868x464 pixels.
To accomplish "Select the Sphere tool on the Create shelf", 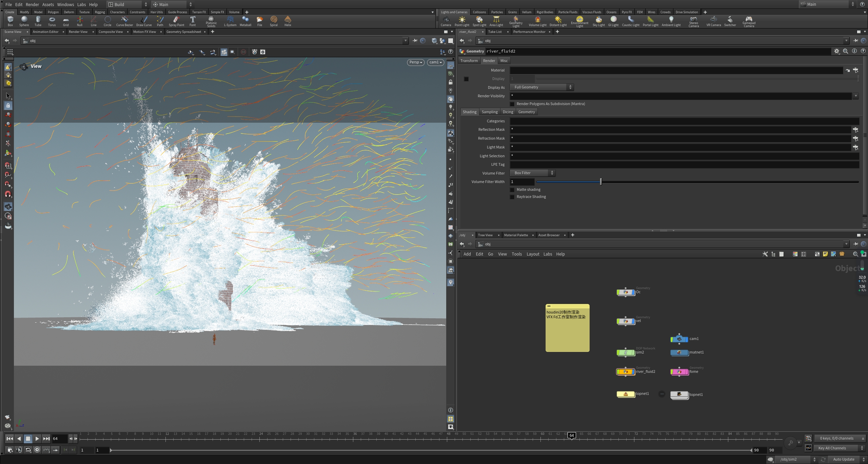I will (x=24, y=21).
